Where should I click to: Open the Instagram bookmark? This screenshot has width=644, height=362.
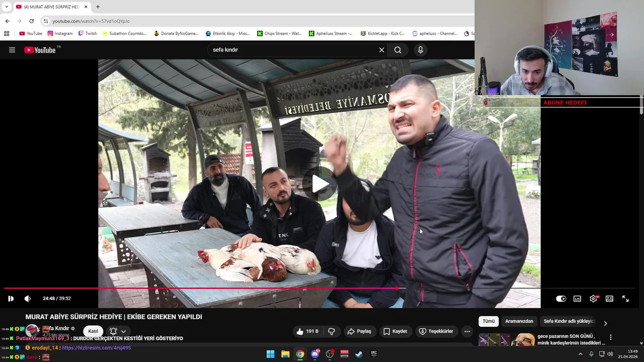60,34
